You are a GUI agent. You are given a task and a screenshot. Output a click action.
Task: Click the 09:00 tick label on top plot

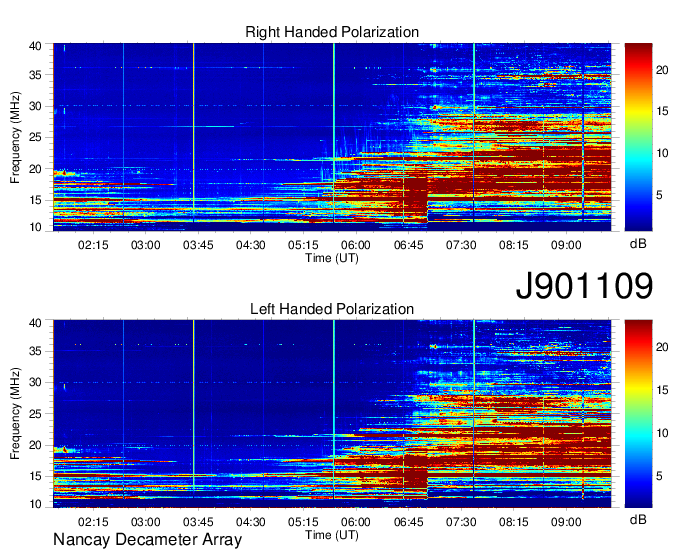[x=566, y=245]
